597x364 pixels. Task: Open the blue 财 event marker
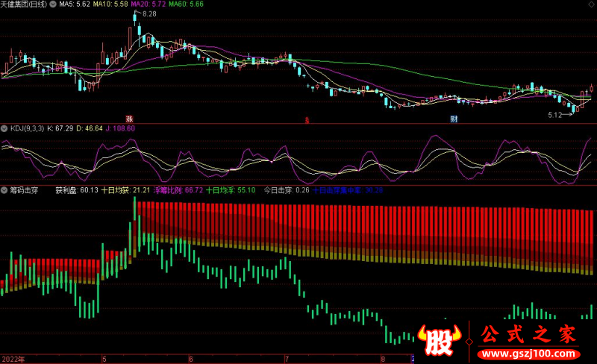click(x=454, y=119)
